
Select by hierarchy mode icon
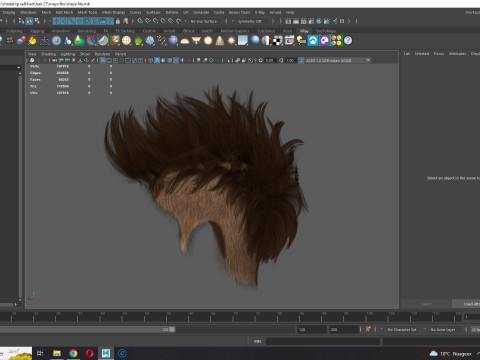coord(21,21)
